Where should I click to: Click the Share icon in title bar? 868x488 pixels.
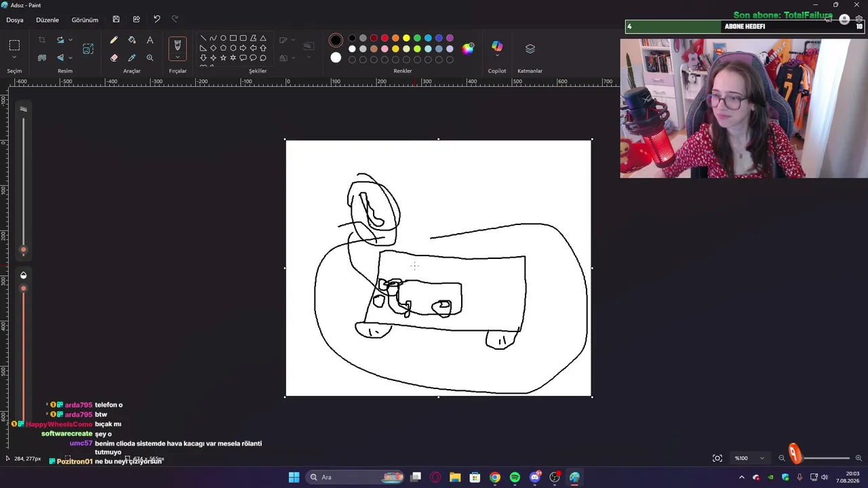pos(136,20)
